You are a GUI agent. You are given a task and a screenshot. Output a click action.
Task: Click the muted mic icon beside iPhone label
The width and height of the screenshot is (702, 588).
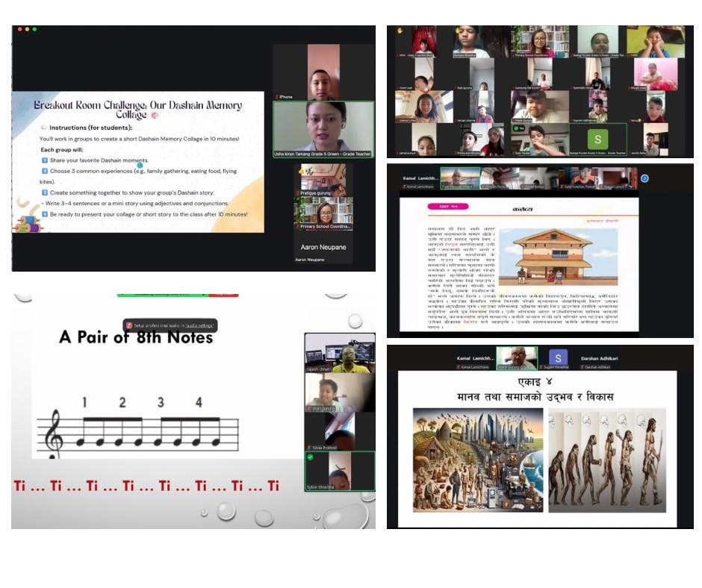point(277,97)
